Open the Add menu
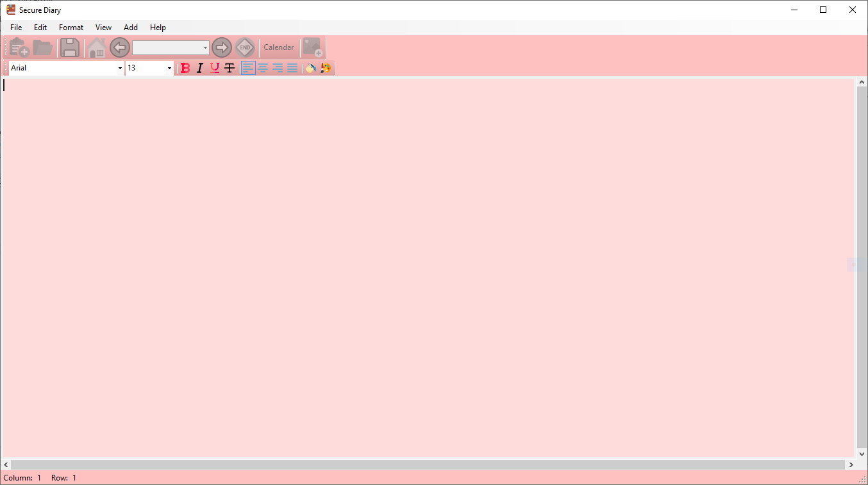Image resolution: width=868 pixels, height=485 pixels. (131, 28)
